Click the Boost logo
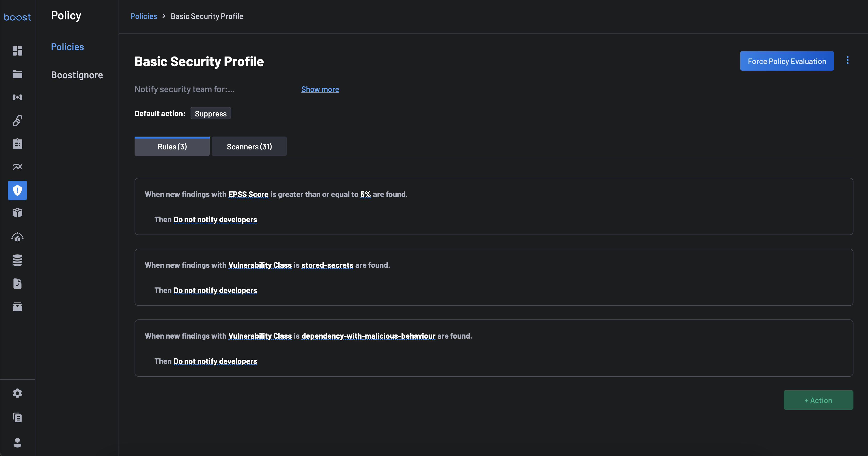The height and width of the screenshot is (456, 868). [17, 17]
